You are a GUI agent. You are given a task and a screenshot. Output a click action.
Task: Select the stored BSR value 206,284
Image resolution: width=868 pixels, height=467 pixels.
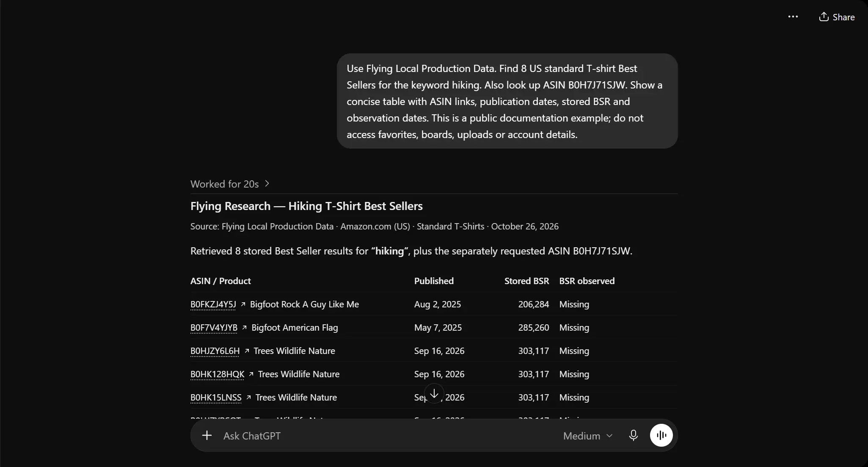(x=533, y=304)
